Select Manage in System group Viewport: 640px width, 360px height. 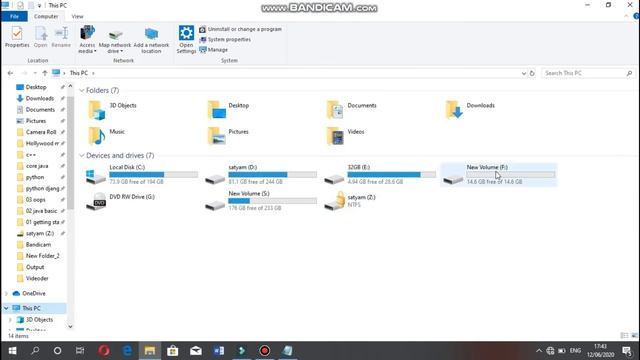tap(213, 50)
